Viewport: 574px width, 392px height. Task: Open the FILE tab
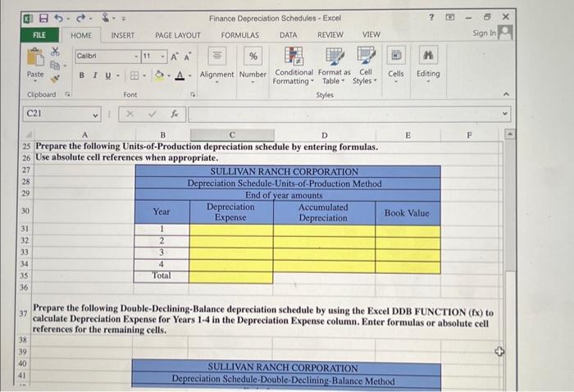point(39,35)
